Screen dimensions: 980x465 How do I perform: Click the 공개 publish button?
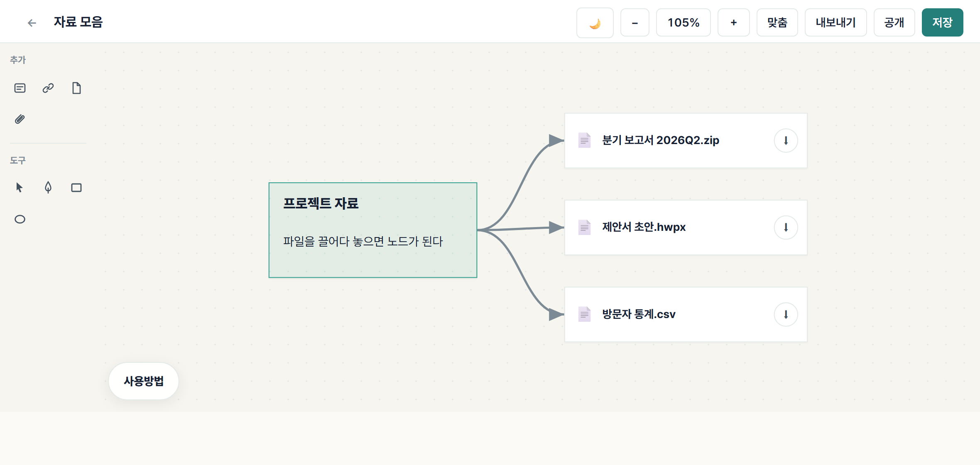point(894,23)
